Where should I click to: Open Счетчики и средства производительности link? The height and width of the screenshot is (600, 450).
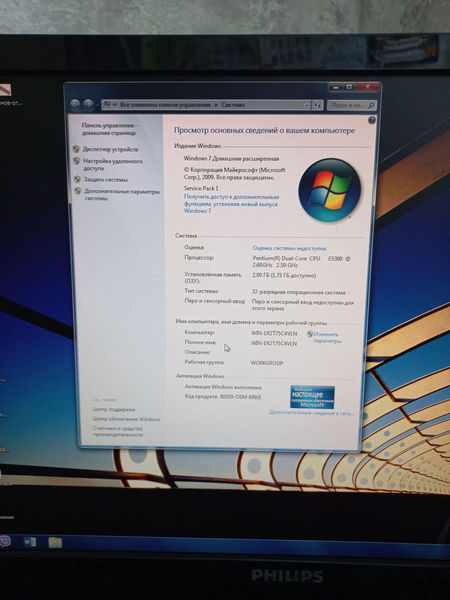click(x=118, y=432)
